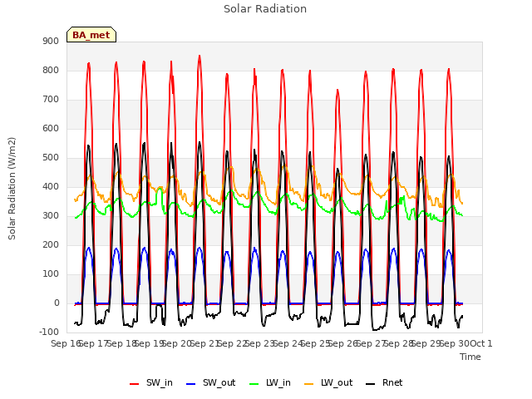Click the 200 y-axis tick label
The height and width of the screenshot is (399, 532).
[51, 245]
